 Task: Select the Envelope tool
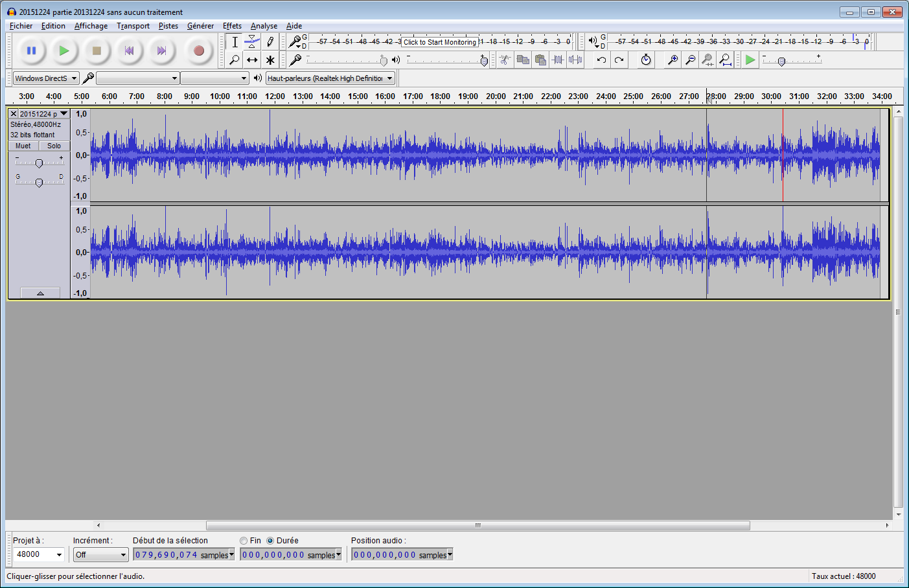pos(252,42)
